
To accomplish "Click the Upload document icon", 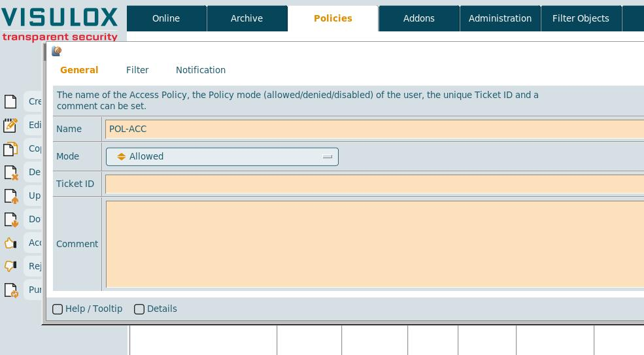I will (10, 195).
